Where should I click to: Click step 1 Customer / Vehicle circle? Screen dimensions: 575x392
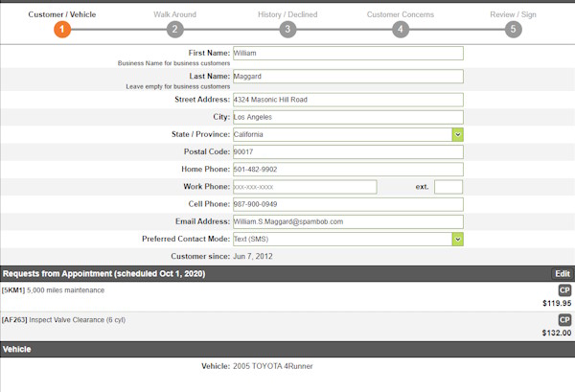point(61,30)
